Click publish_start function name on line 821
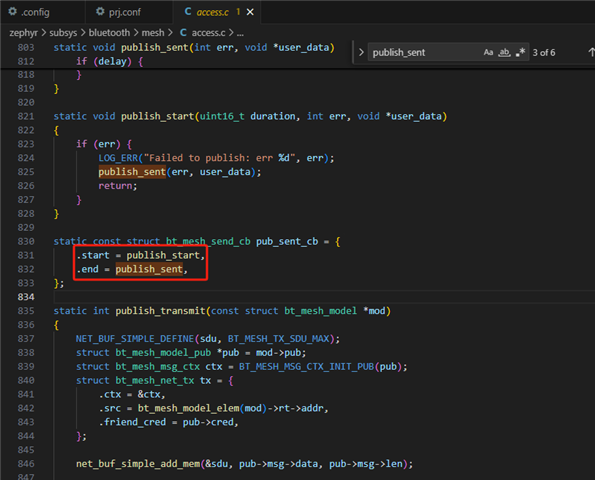 pos(157,116)
